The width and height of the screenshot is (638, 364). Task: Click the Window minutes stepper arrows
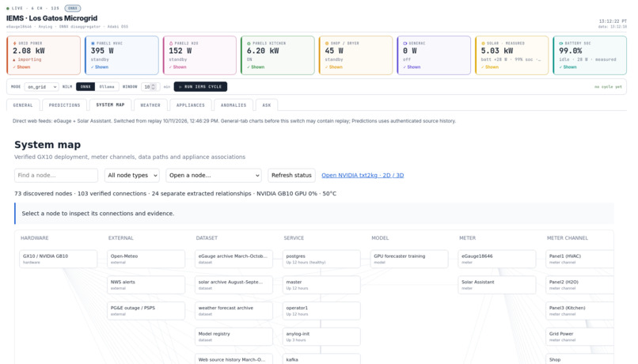(x=153, y=86)
